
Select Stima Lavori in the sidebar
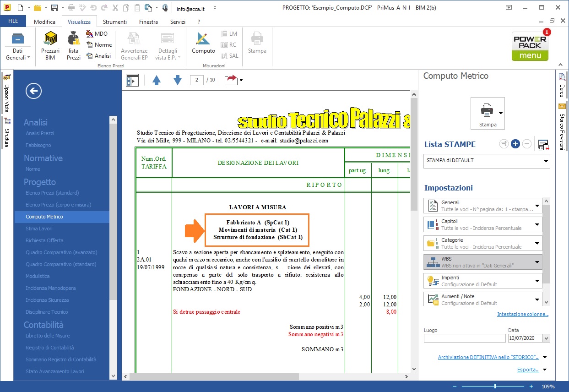(x=39, y=229)
